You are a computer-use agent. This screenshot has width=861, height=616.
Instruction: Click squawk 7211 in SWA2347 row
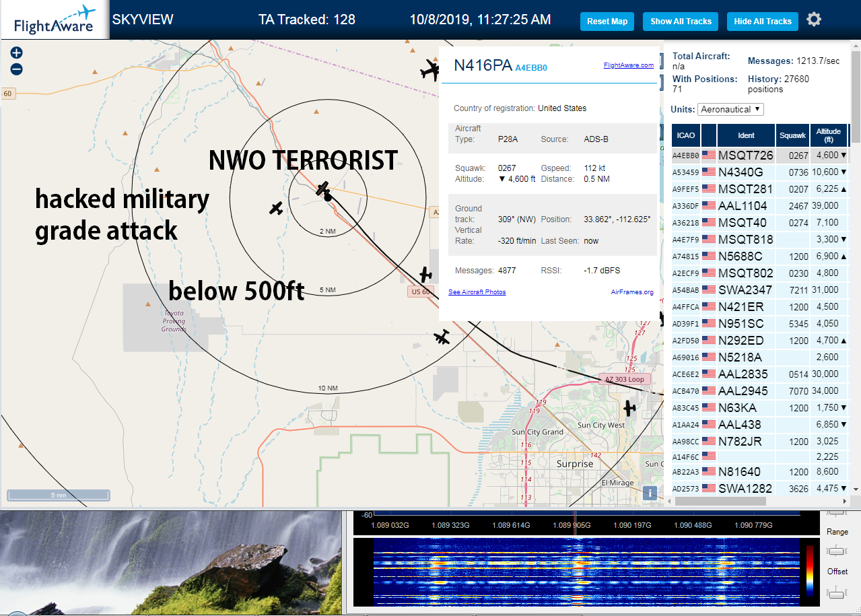coord(798,290)
